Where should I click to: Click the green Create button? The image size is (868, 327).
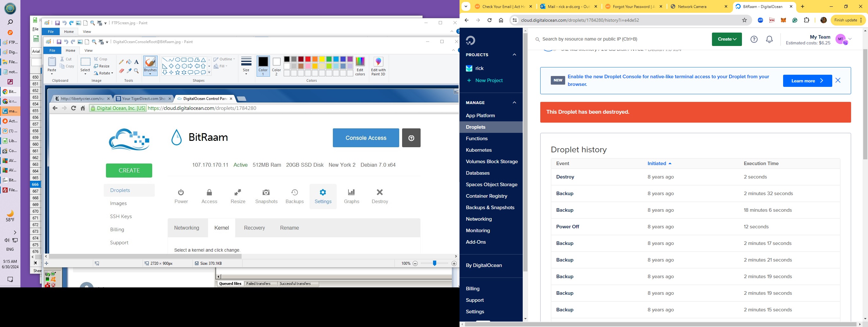(727, 39)
